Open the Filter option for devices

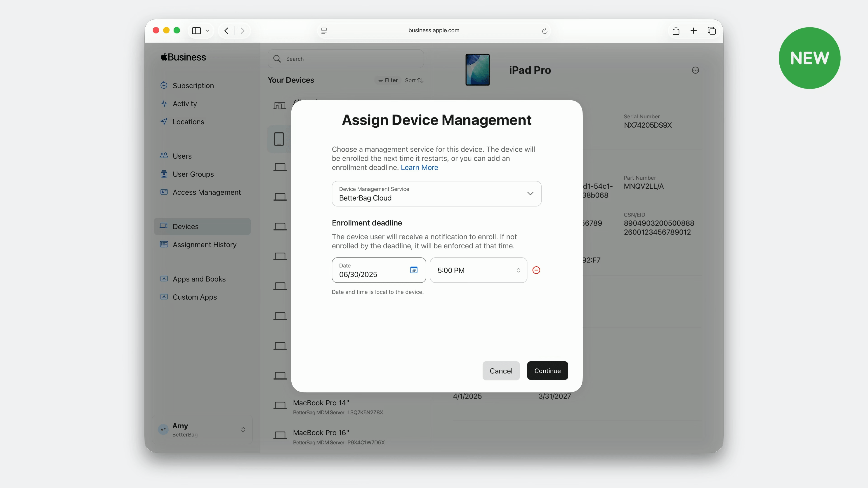[x=387, y=80]
